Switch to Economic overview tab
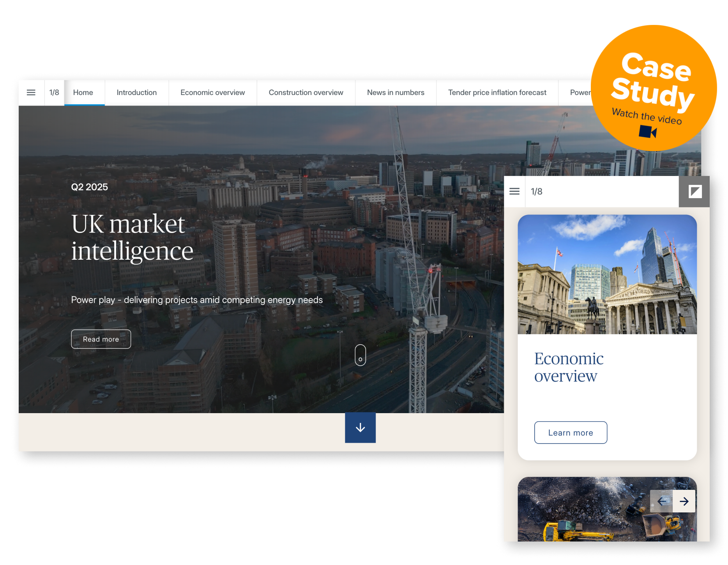Viewport: 728px width, 565px height. point(212,93)
